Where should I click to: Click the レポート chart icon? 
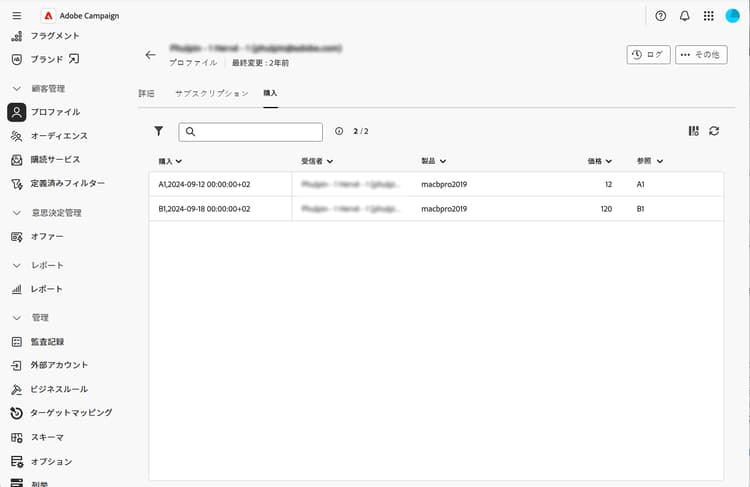pos(17,289)
